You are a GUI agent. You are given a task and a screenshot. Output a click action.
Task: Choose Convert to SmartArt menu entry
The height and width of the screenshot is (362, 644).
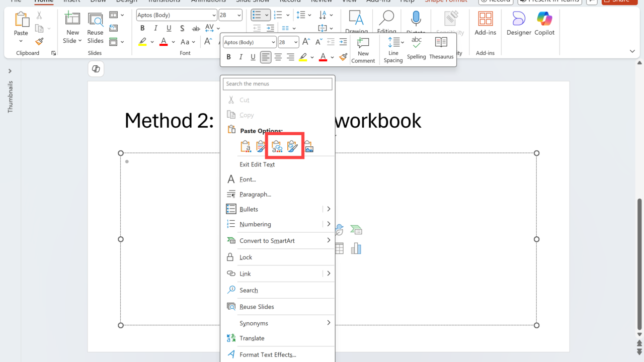(x=267, y=241)
